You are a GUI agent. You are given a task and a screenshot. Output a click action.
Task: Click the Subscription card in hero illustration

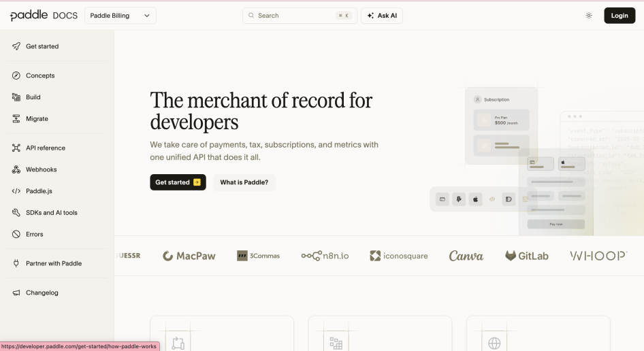[501, 126]
